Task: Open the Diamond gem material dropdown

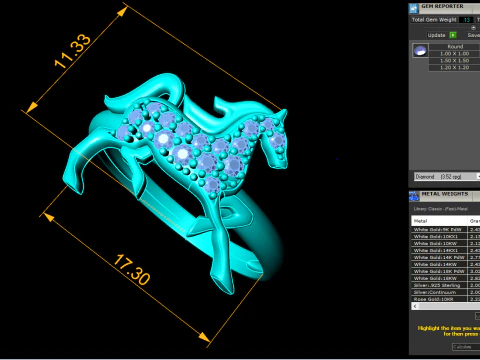Action: coord(447,177)
